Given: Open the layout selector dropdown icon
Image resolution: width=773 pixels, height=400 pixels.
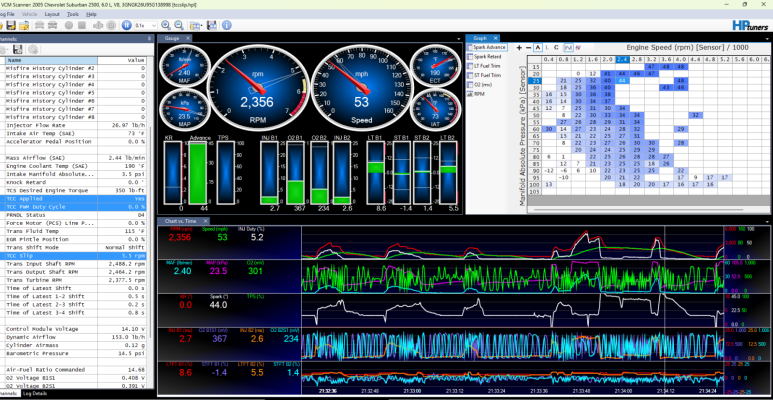Looking at the screenshot, I should point(196,25).
